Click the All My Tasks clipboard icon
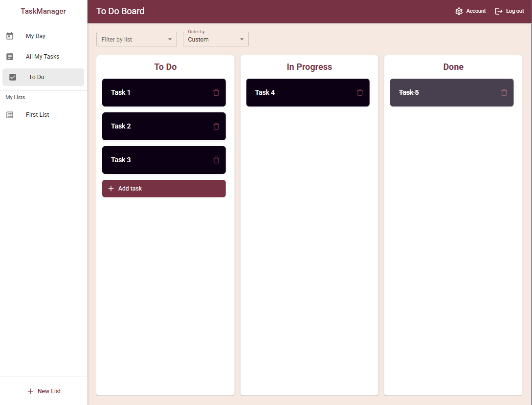Screen dimensions: 532x405 [x=10, y=57]
